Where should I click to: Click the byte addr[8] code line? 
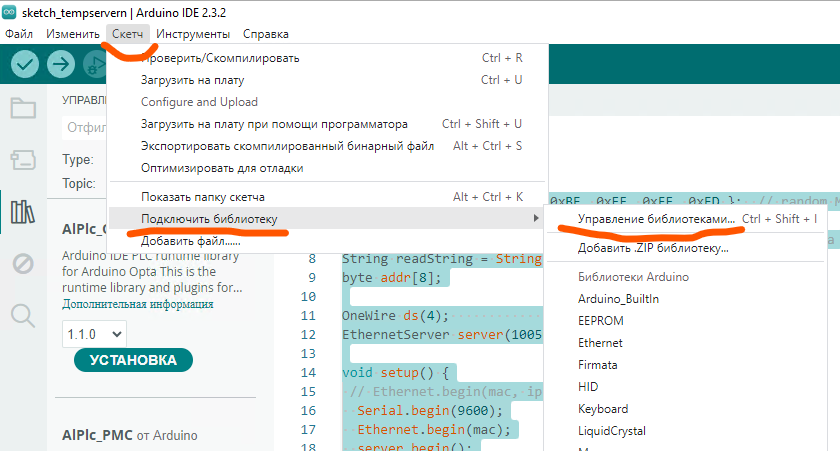click(392, 277)
